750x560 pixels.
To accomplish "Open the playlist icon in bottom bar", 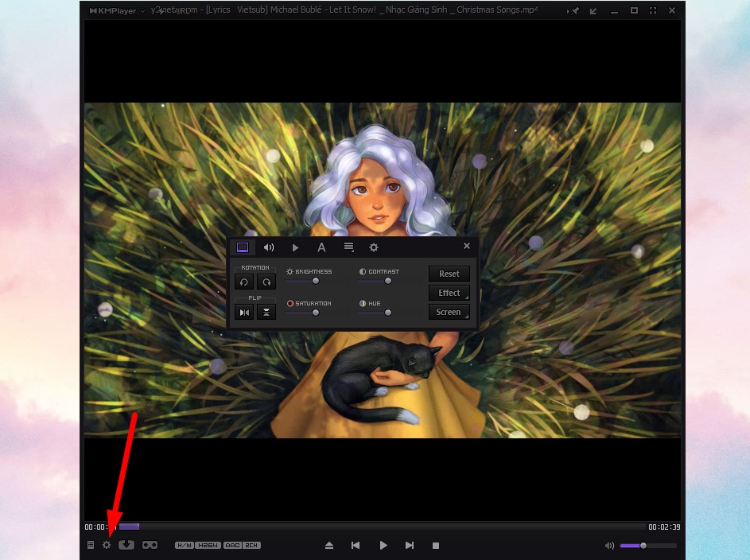I will pyautogui.click(x=91, y=545).
